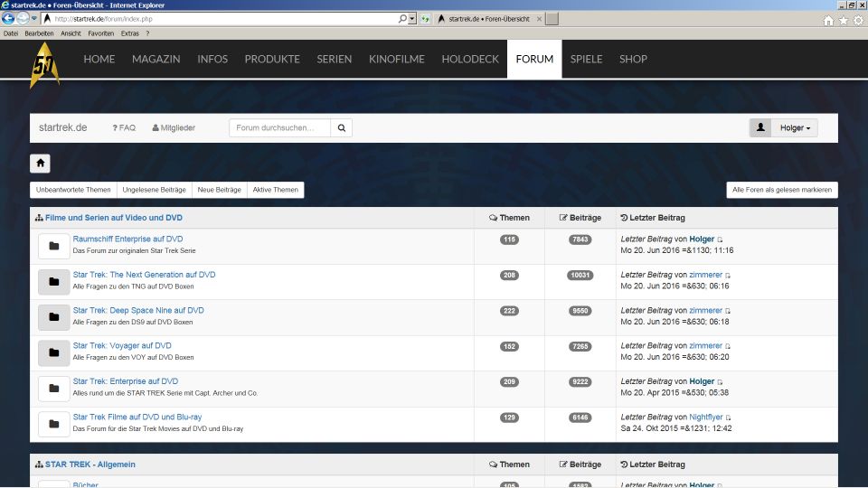Click the Ungelesene Beiträge button
Screen dimensions: 868x488
click(x=154, y=190)
